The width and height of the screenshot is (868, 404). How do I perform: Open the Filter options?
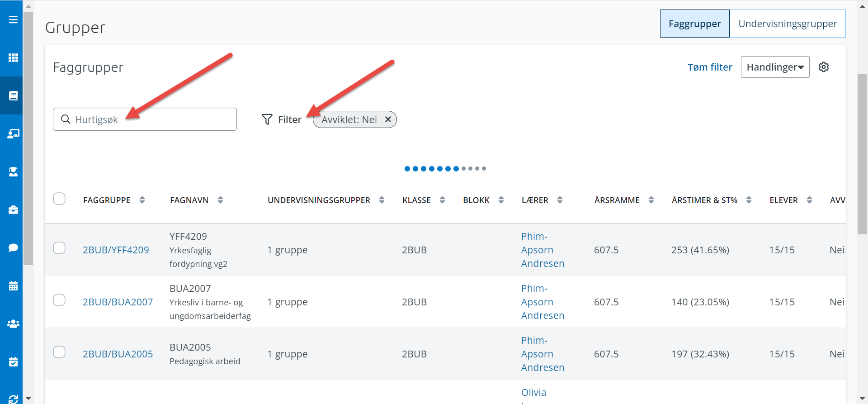282,119
